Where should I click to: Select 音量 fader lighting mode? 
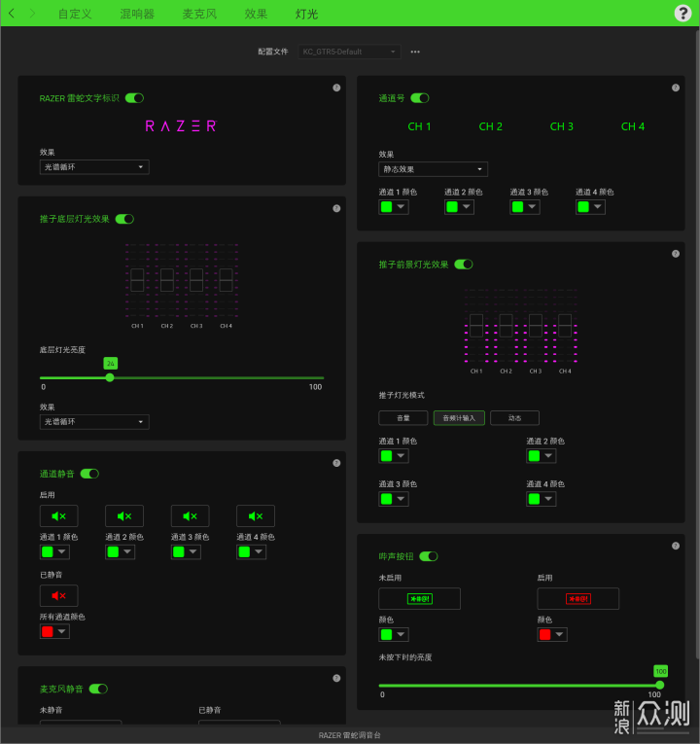[x=403, y=418]
